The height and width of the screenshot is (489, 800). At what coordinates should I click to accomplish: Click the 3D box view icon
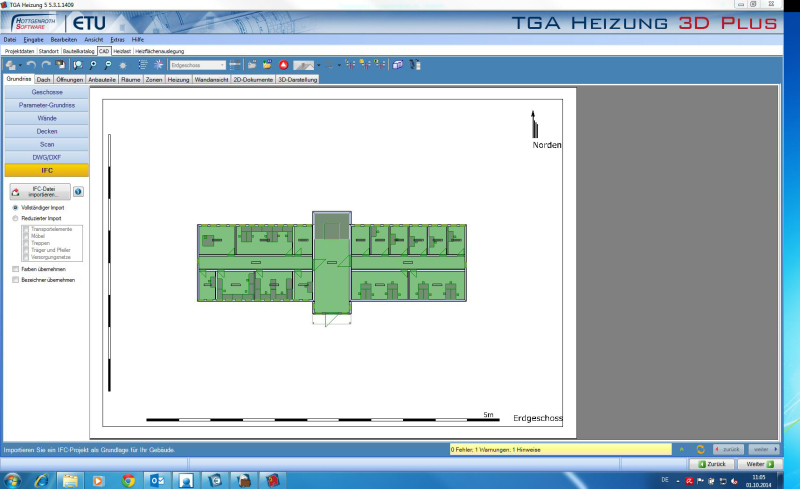tap(398, 65)
